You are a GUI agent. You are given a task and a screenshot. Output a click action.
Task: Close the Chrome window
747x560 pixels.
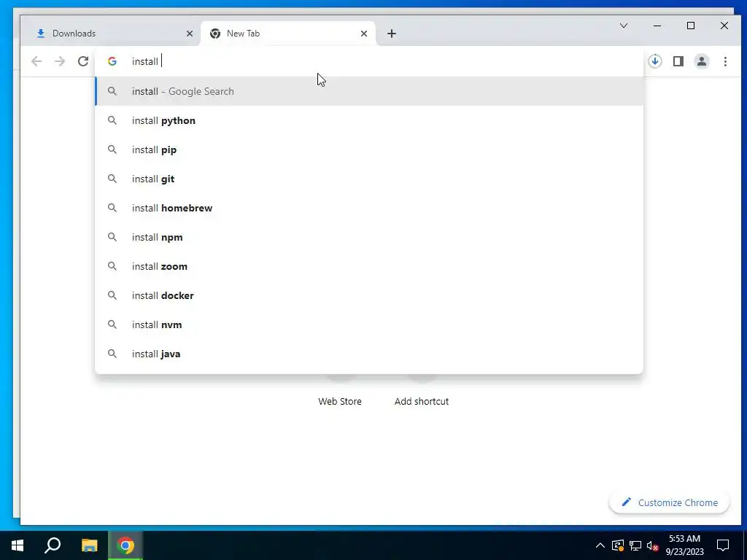coord(724,26)
